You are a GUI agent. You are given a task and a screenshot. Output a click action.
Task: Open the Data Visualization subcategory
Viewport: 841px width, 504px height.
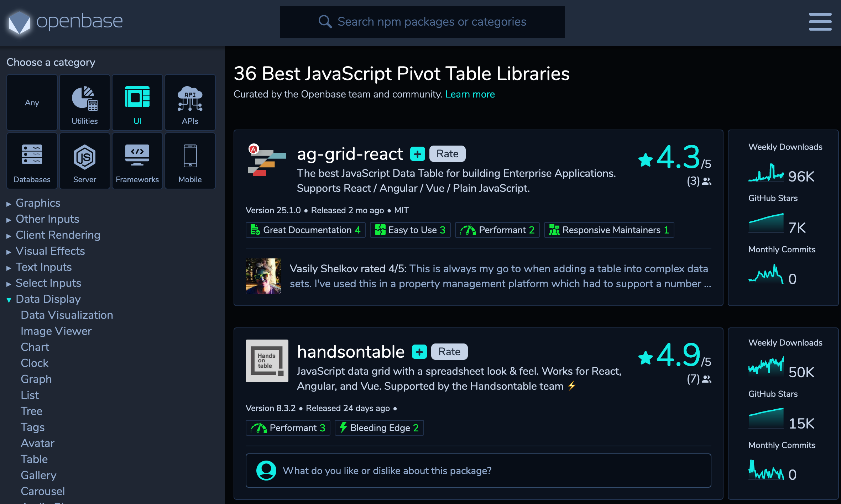click(67, 315)
